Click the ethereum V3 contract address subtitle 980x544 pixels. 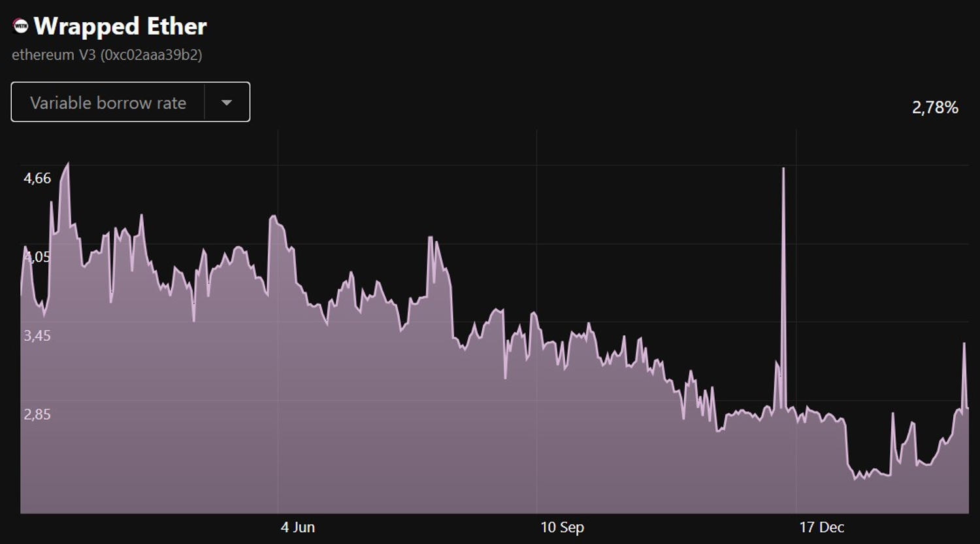coord(107,55)
